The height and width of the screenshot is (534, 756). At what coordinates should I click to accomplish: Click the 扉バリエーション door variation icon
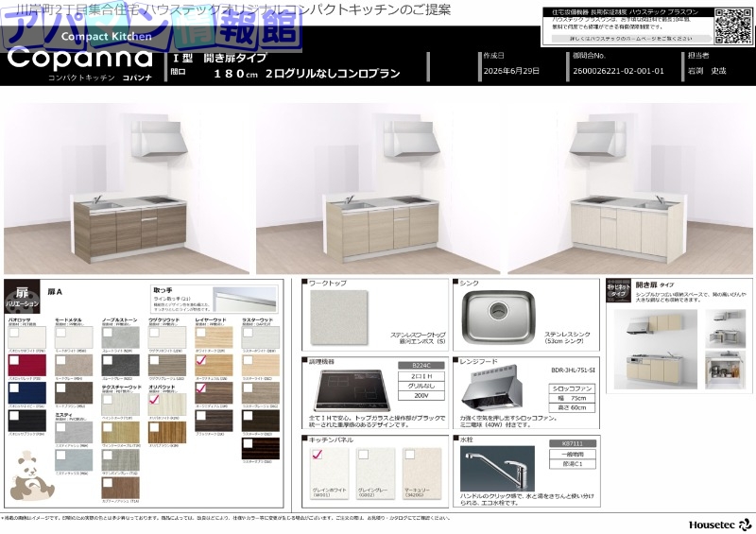pos(22,297)
